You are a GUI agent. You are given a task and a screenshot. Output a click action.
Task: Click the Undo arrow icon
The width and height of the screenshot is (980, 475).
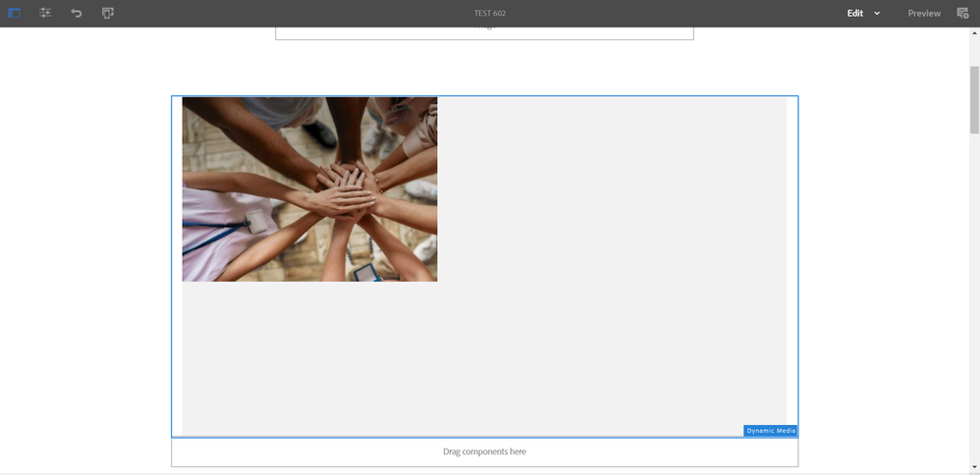[x=77, y=13]
